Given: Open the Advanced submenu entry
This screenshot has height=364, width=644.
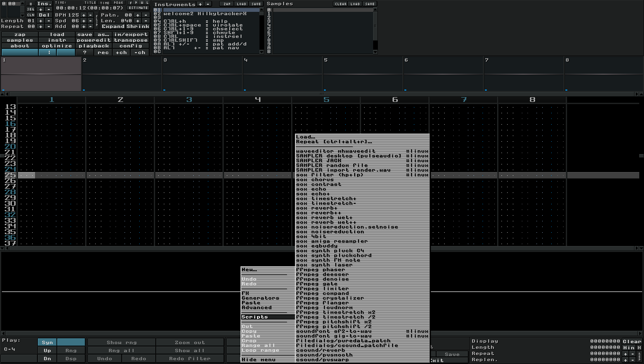Looking at the screenshot, I should pos(256,308).
